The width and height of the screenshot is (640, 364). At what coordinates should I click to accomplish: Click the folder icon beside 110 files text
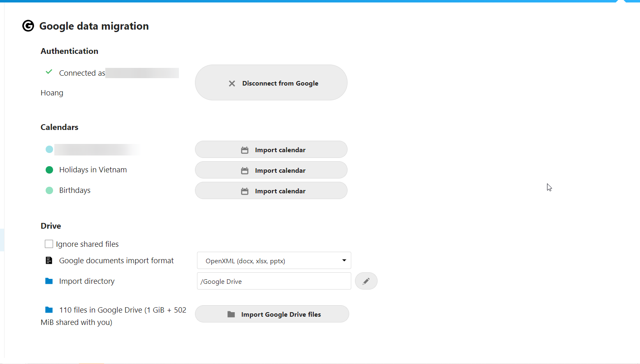pyautogui.click(x=49, y=310)
